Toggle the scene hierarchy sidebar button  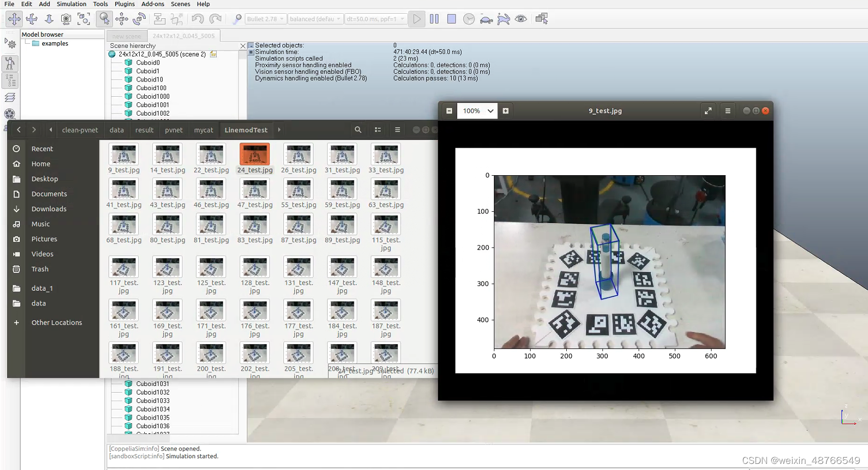coord(10,80)
